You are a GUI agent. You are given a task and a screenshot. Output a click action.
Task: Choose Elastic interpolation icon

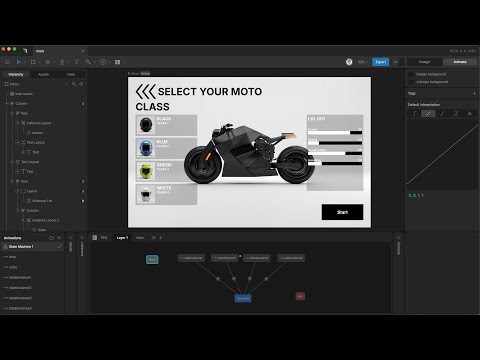pos(456,114)
